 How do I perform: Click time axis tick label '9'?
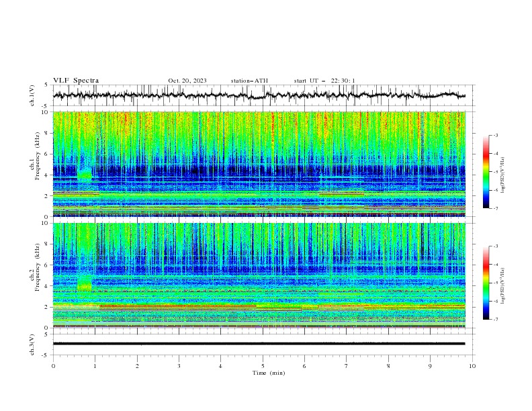pos(430,366)
